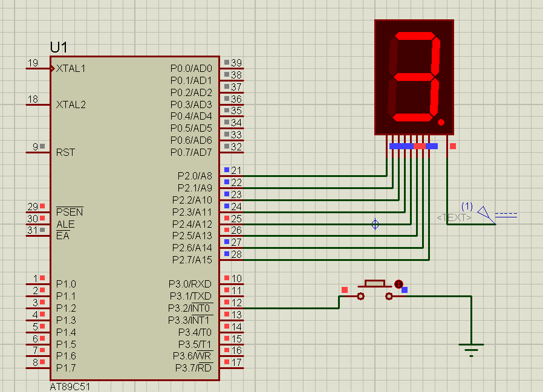Click the P2.7/A15 pin label
The image size is (543, 392).
(x=192, y=260)
